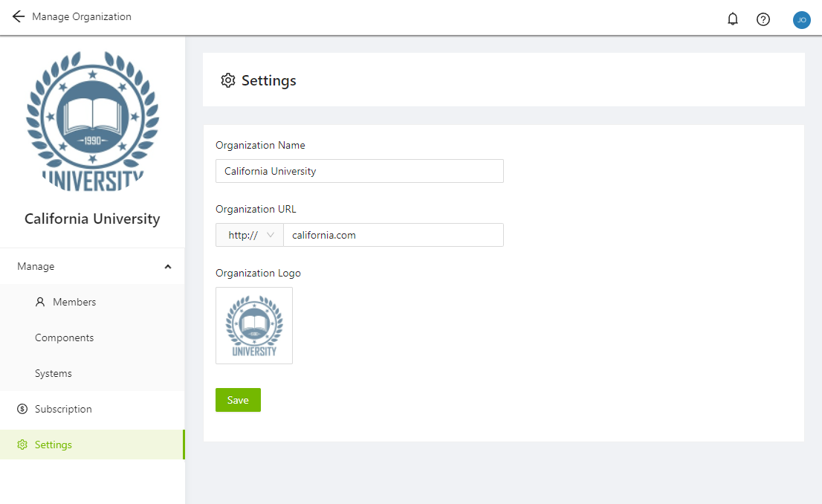Open the notifications bell

pyautogui.click(x=733, y=19)
